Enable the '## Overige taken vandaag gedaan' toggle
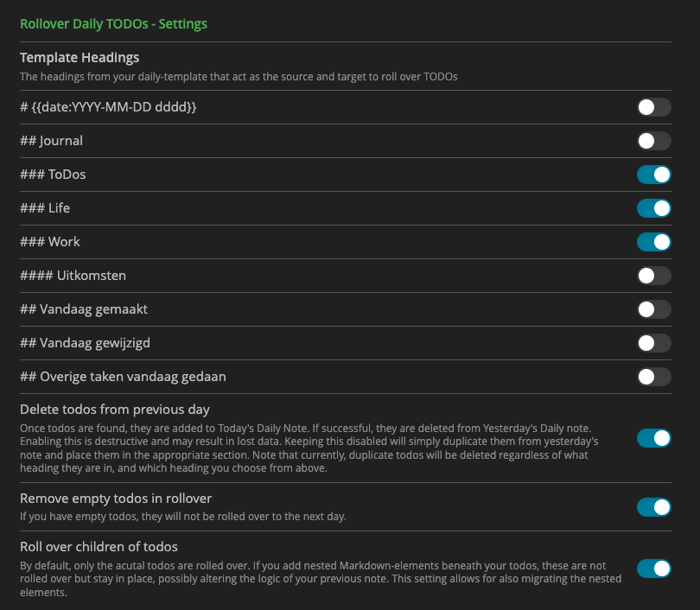Viewport: 700px width, 610px height. 654,377
